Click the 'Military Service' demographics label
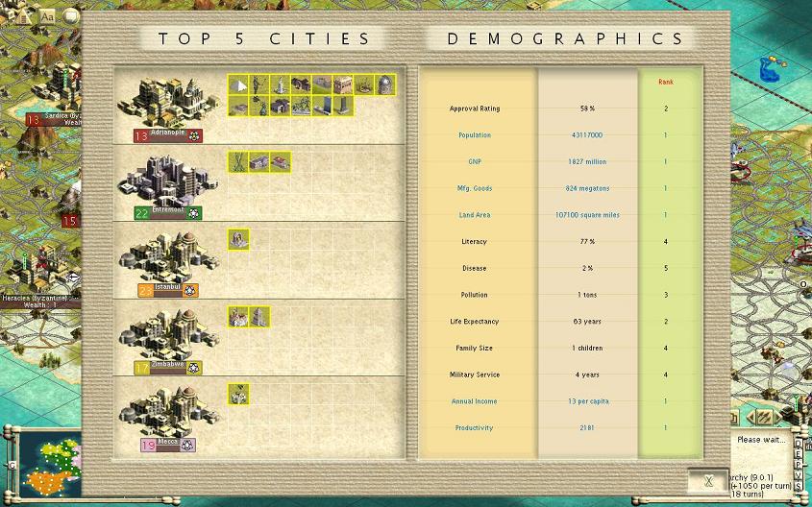812x507 pixels. [475, 374]
